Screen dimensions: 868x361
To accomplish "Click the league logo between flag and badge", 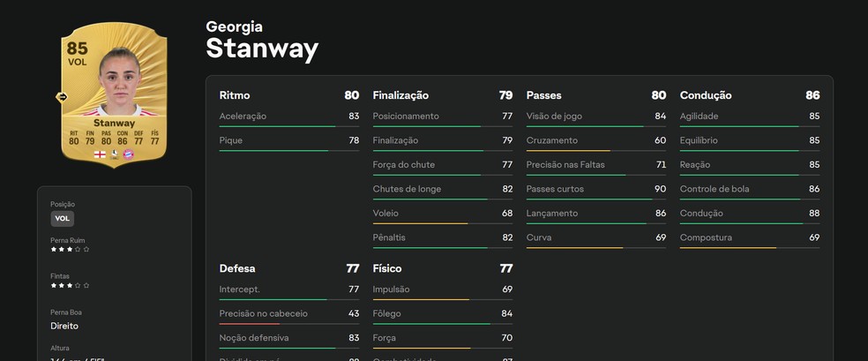I will coord(114,154).
